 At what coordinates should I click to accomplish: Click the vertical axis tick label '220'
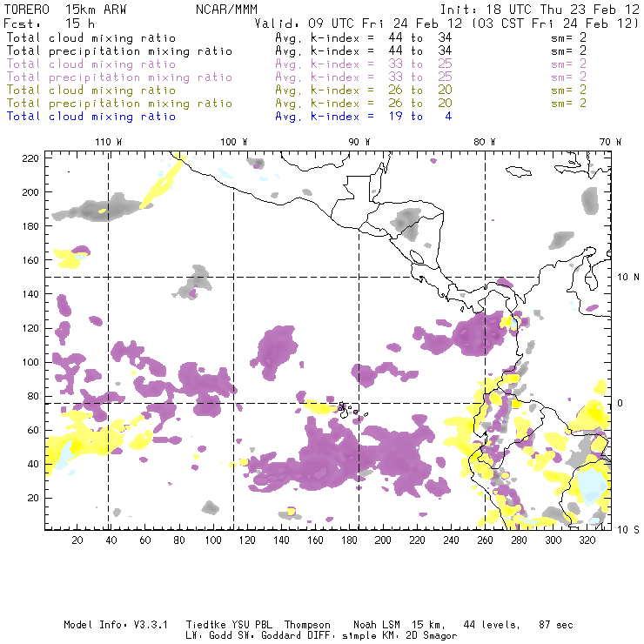point(30,158)
